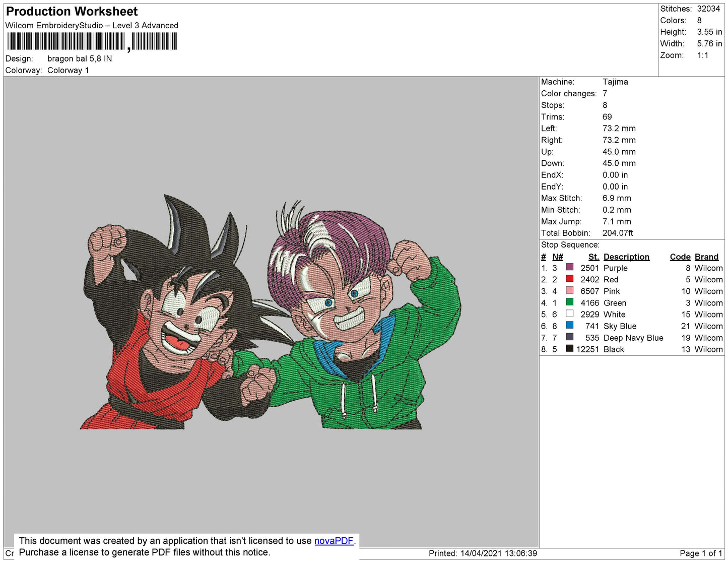This screenshot has height=563, width=728.
Task: Click the height value '3.55 in'
Action: pos(709,32)
